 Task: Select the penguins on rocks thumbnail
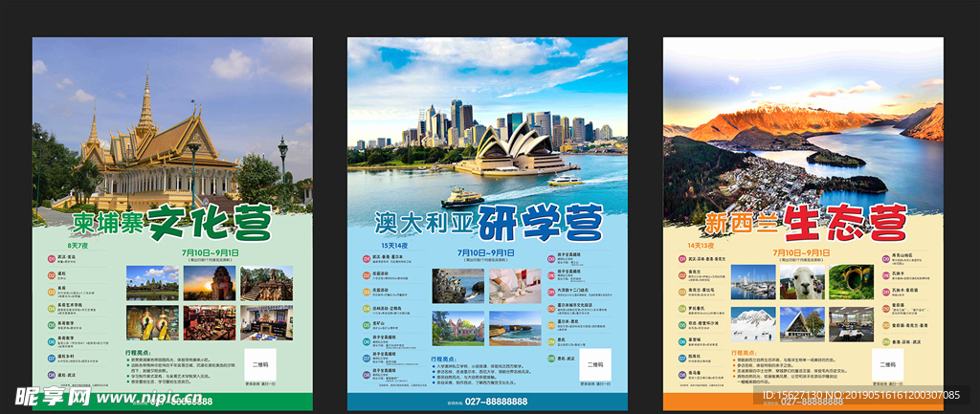[x=458, y=286]
